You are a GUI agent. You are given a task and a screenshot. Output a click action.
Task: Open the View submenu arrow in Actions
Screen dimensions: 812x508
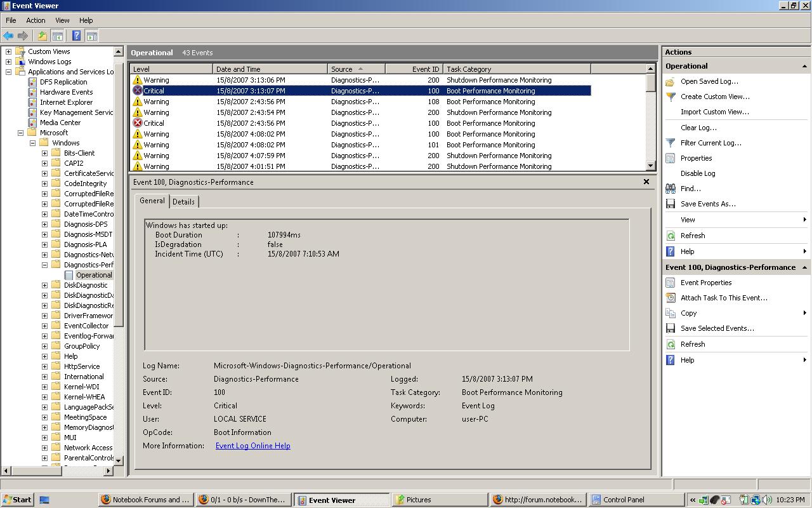[804, 220]
